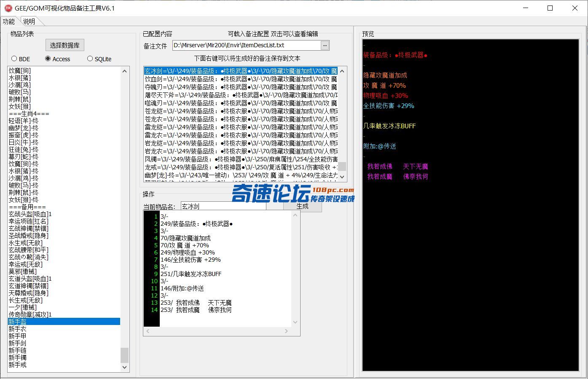Image resolution: width=588 pixels, height=379 pixels.
Task: Click editor line 6 物理吸血 +30%
Action: tap(188, 252)
